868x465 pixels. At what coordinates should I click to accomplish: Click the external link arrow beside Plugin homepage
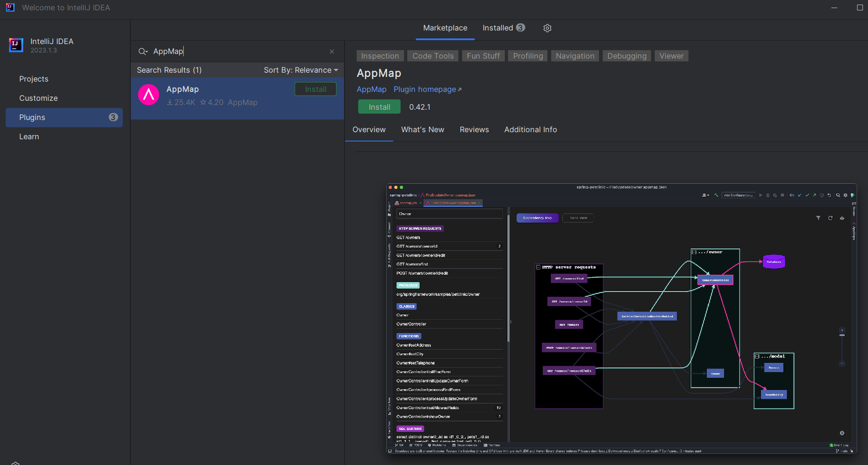(x=460, y=88)
